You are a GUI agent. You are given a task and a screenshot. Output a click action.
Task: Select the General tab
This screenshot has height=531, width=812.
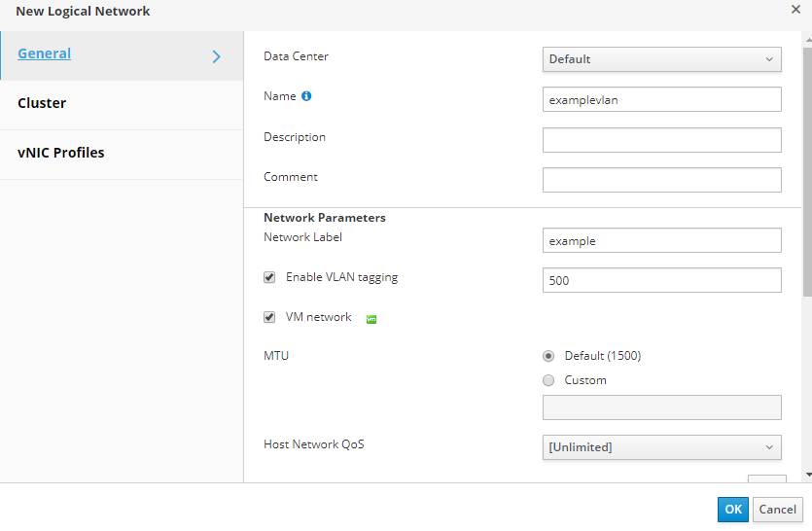pyautogui.click(x=45, y=53)
